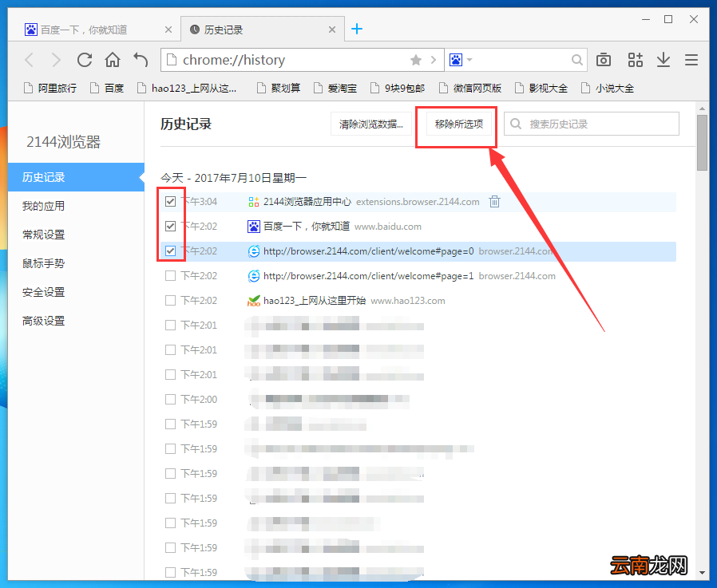This screenshot has height=588, width=717.
Task: Open the 影视大全 bookmark
Action: pos(541,89)
